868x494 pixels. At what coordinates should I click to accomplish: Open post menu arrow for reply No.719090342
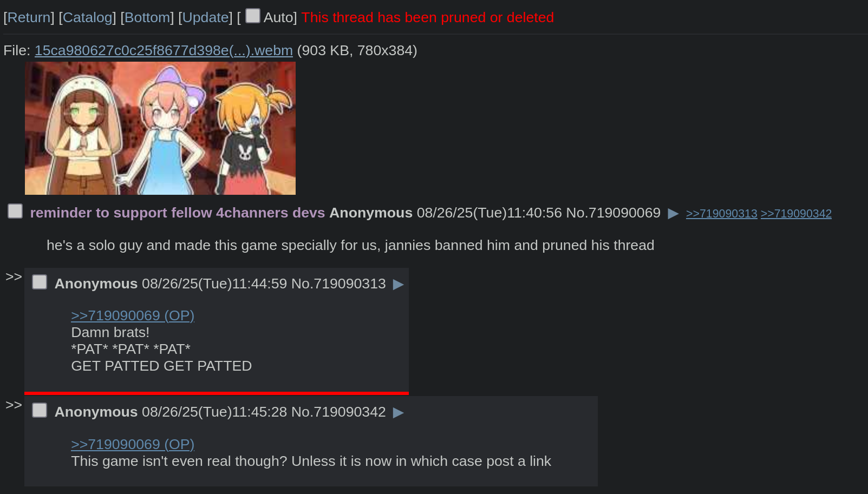coord(398,413)
